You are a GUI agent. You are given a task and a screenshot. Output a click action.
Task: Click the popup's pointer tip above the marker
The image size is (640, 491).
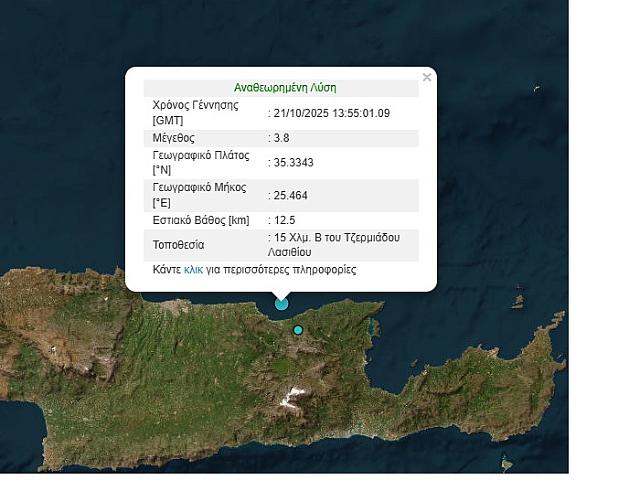point(282,294)
